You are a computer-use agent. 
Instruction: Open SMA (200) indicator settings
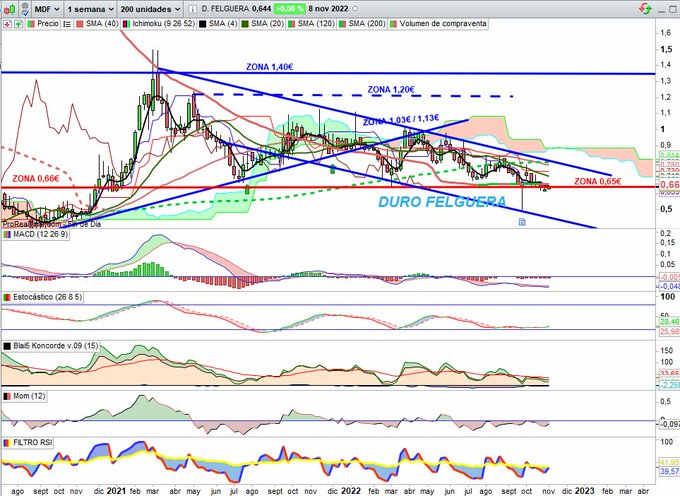tap(366, 23)
